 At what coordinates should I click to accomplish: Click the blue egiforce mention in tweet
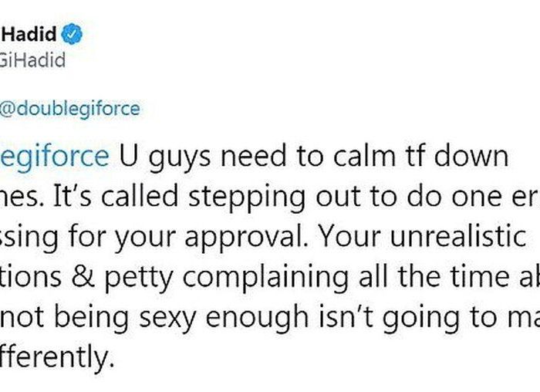pos(55,157)
